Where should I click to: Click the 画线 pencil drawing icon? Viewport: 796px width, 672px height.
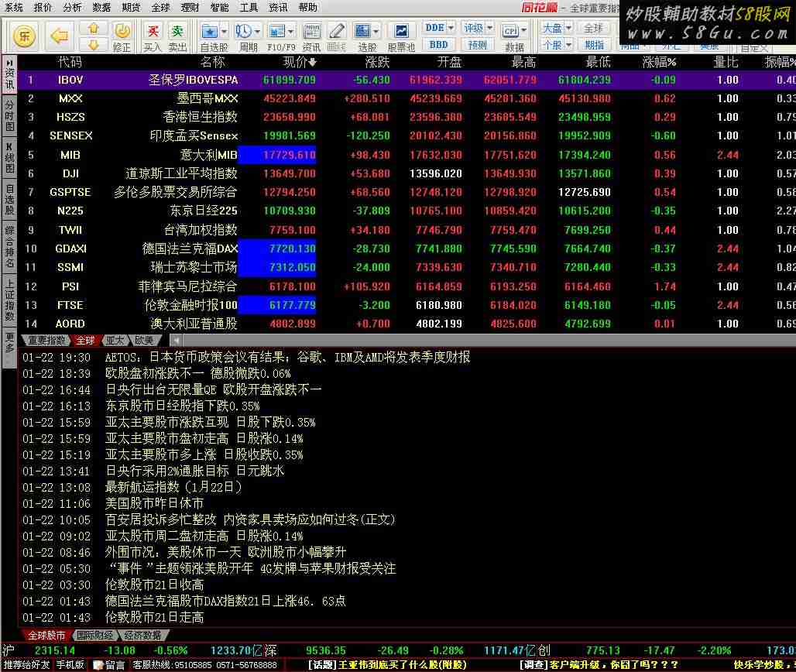pyautogui.click(x=337, y=36)
